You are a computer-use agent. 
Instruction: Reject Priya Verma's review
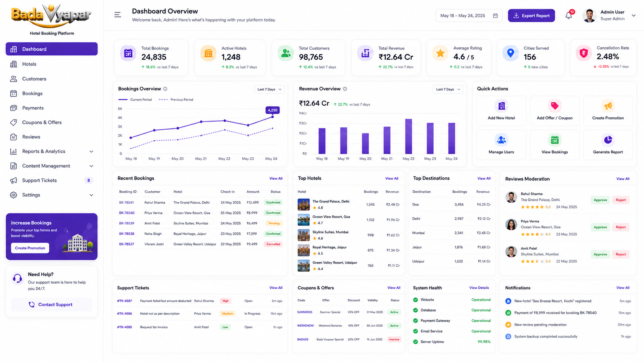621,227
